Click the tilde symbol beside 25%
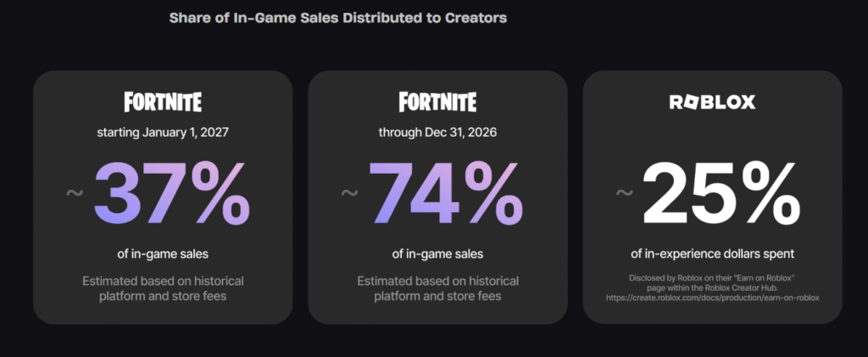This screenshot has width=868, height=357. tap(623, 192)
